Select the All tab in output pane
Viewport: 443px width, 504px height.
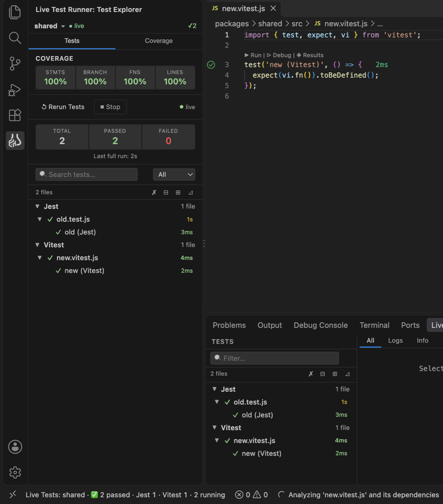click(370, 341)
